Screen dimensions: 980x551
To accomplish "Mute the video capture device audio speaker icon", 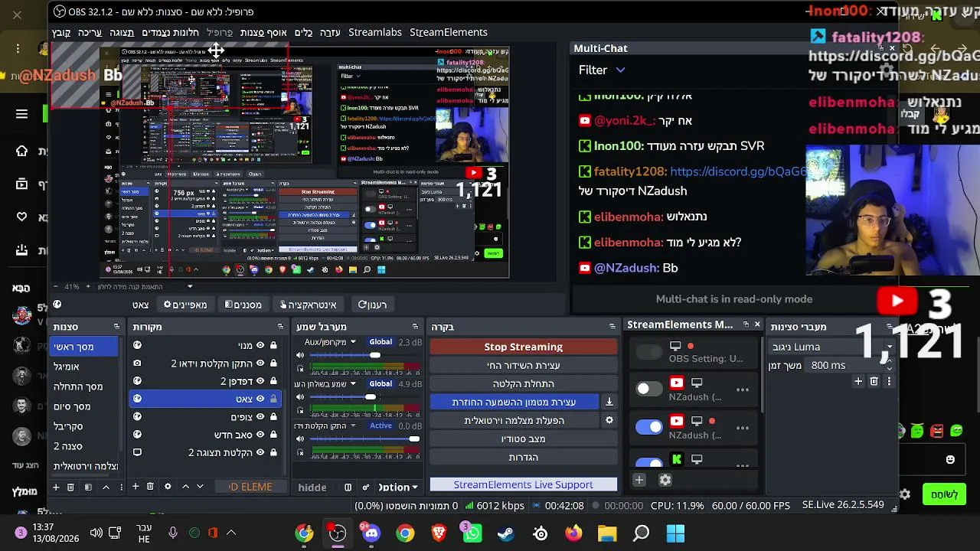I will [300, 439].
